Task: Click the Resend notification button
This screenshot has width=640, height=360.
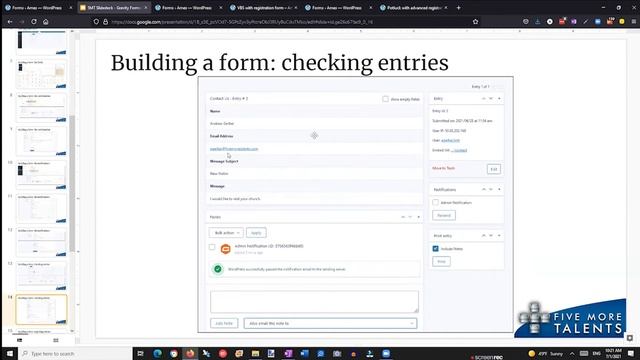Action: pyautogui.click(x=444, y=215)
